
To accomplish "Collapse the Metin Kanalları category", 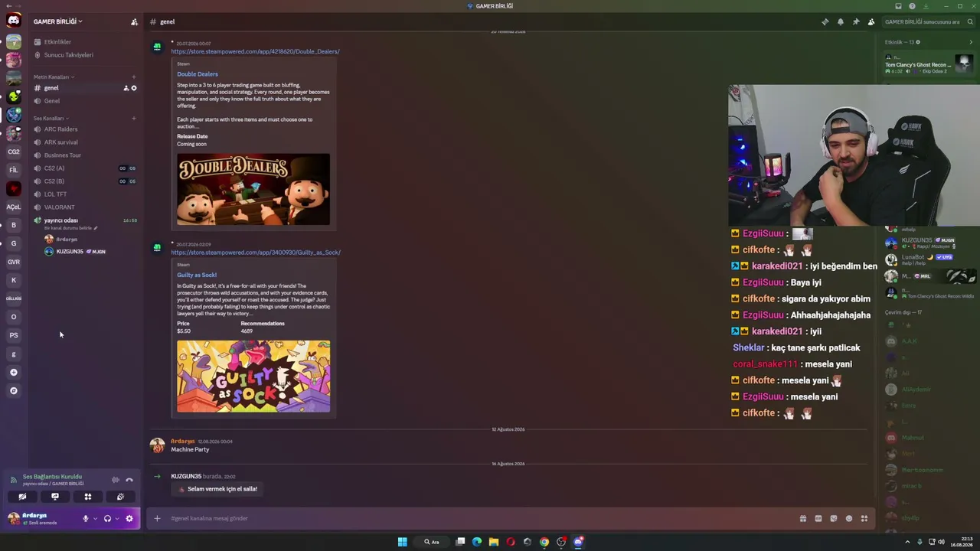I will (53, 77).
